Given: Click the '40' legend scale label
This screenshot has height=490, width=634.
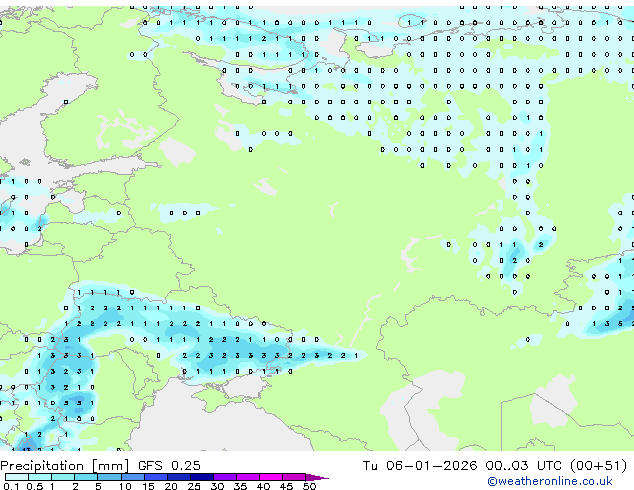Looking at the screenshot, I should [x=263, y=486].
